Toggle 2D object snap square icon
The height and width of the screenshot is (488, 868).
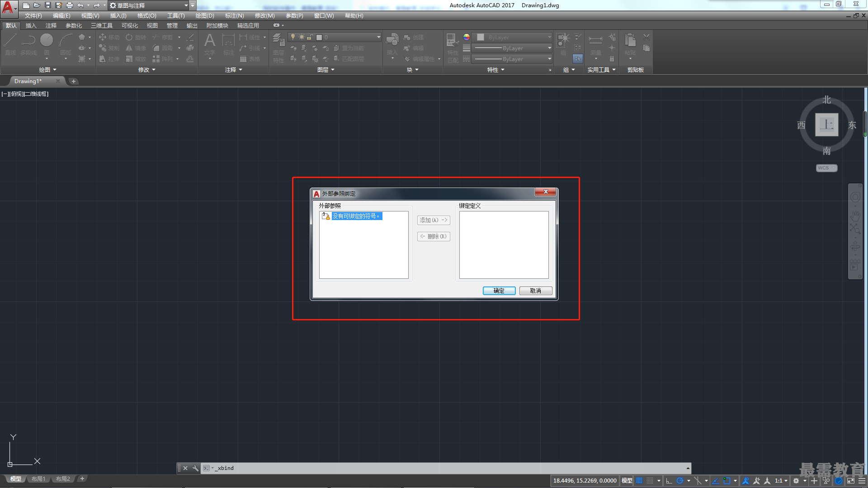coord(726,481)
